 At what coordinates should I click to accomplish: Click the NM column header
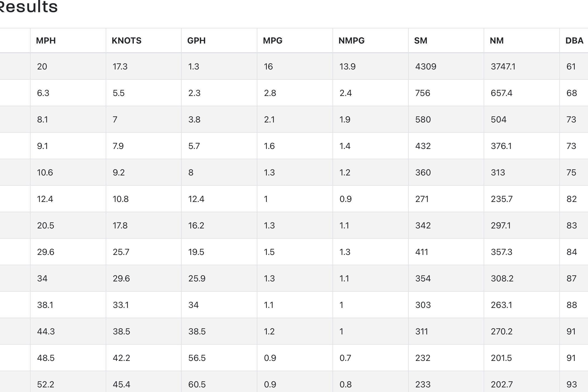tap(497, 41)
